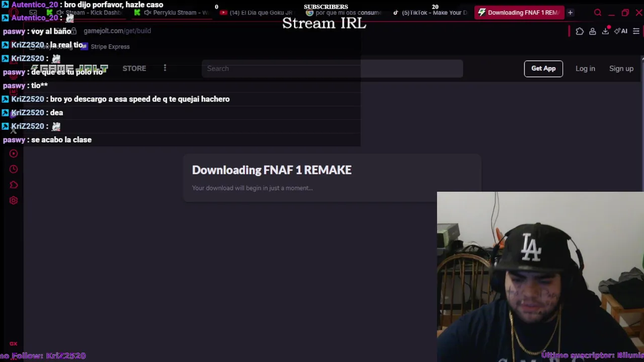Open the AI assistant icon in toolbar

coord(621,31)
